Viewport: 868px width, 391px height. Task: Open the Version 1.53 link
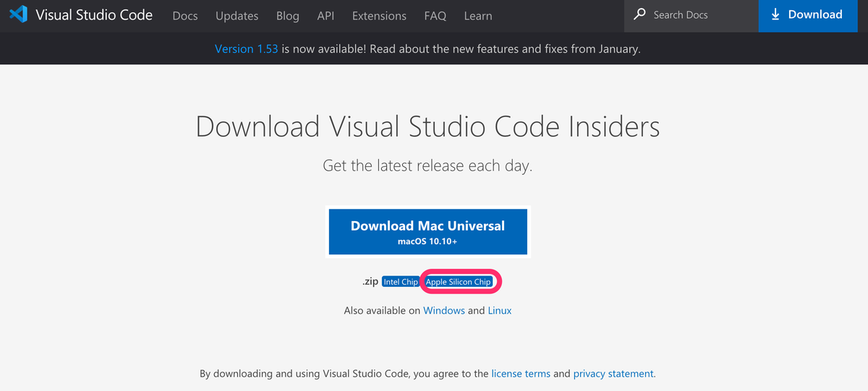click(x=247, y=49)
